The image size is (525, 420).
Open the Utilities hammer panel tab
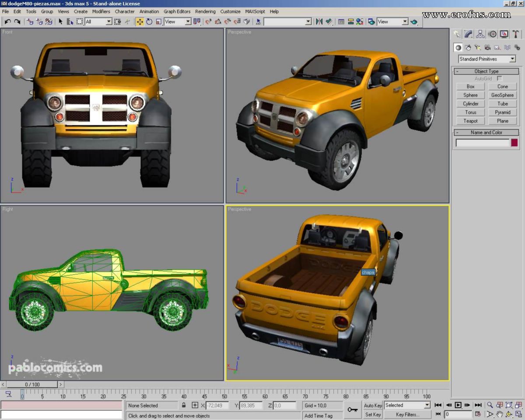pos(516,34)
